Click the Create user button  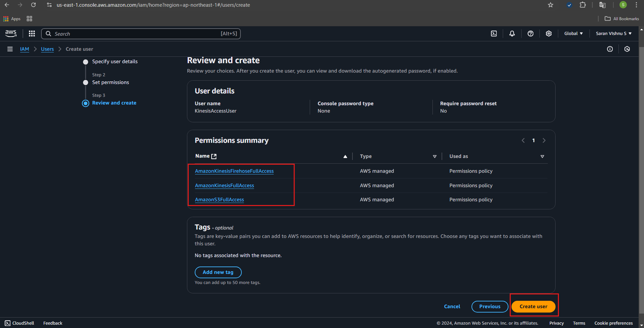point(533,306)
